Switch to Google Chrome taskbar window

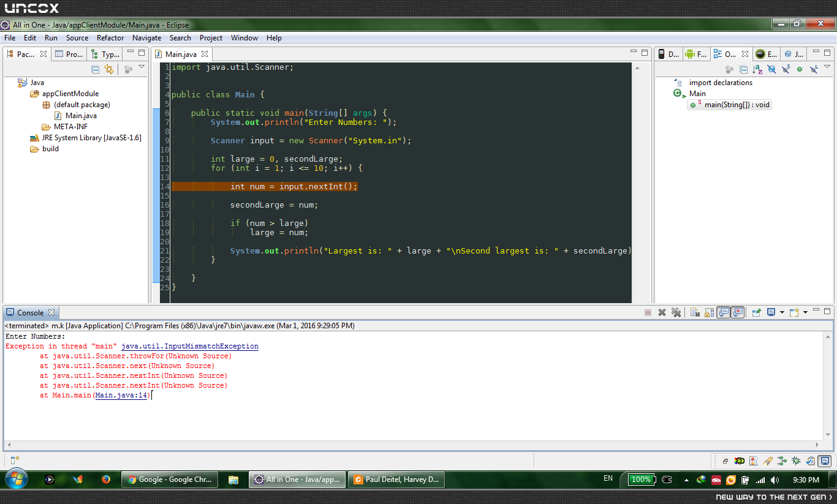tap(170, 480)
